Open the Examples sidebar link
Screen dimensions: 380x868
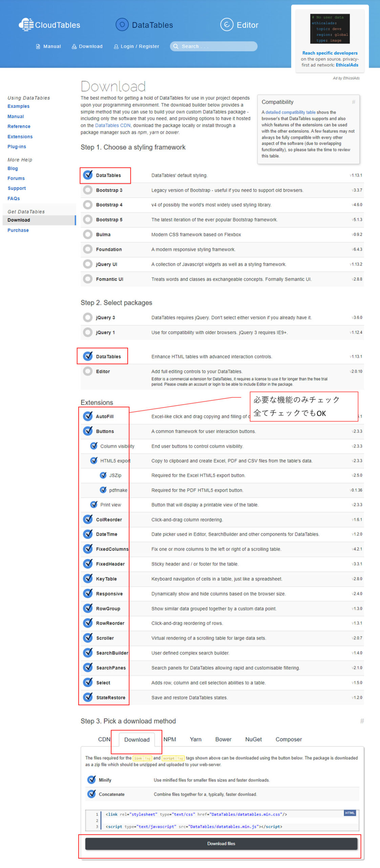18,106
